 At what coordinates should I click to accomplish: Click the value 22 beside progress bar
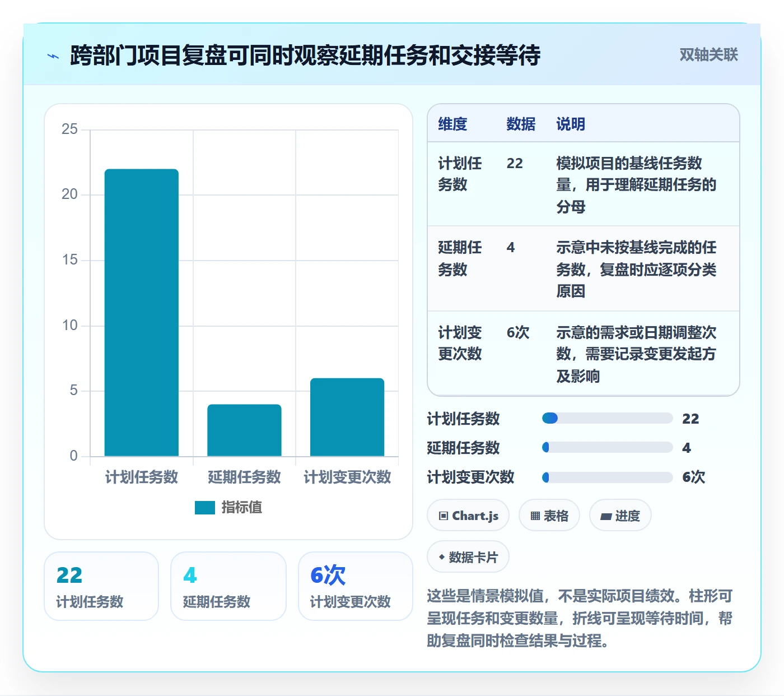pyautogui.click(x=690, y=419)
